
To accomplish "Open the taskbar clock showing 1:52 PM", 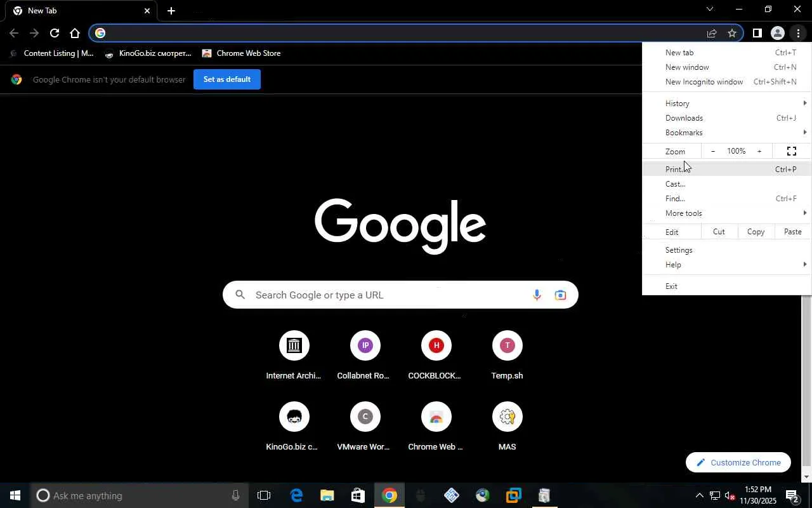I will [758, 495].
